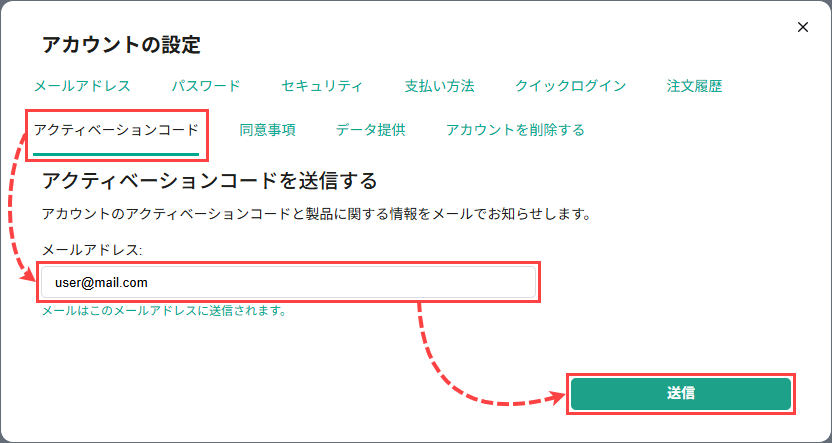
Task: Go to the 支払い方法 tab
Action: (439, 86)
